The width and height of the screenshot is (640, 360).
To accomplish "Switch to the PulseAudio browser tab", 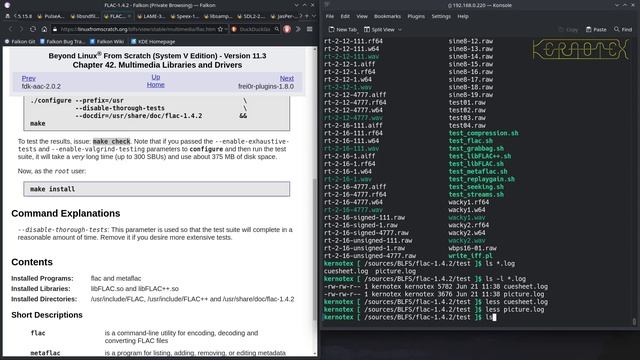I will pyautogui.click(x=51, y=16).
